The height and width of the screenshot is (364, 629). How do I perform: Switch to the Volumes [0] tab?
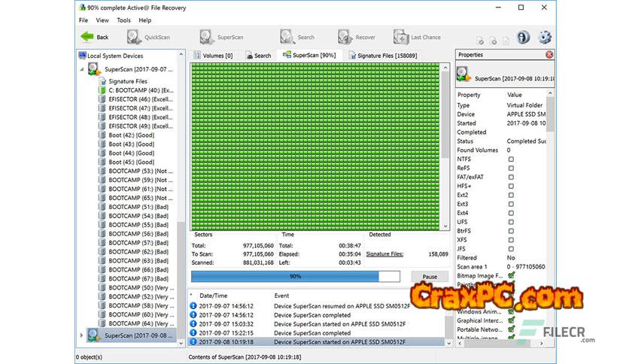click(213, 56)
